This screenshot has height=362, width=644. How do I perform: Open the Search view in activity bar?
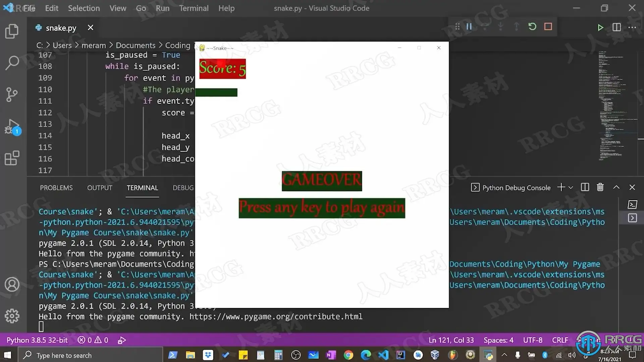(x=12, y=63)
